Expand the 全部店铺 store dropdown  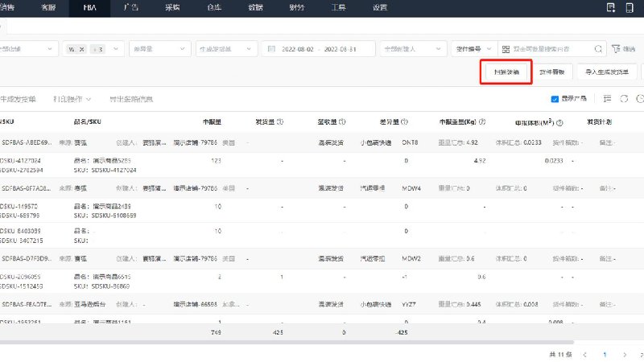click(27, 49)
